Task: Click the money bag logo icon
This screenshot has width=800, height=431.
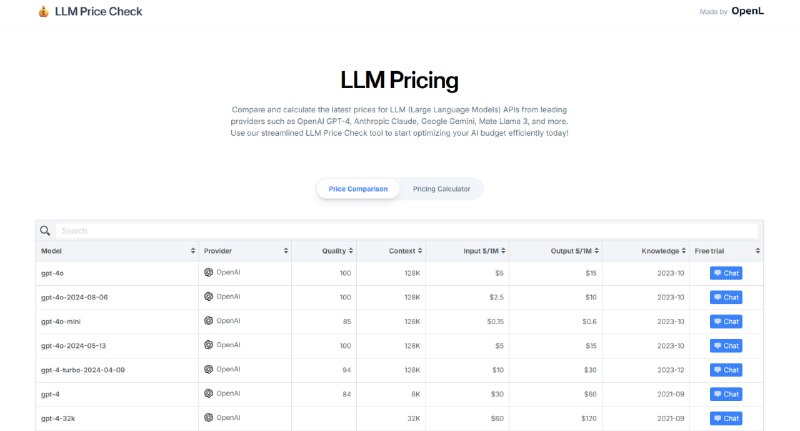Action: click(x=43, y=11)
